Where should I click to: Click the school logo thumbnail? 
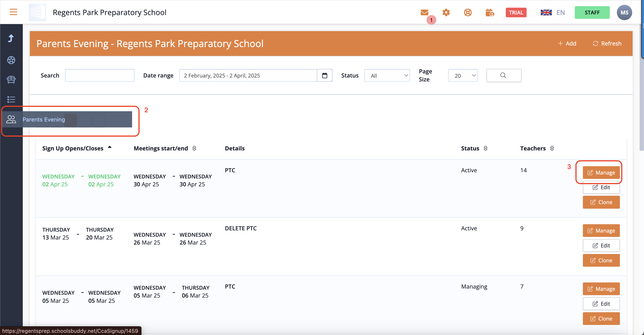[37, 12]
